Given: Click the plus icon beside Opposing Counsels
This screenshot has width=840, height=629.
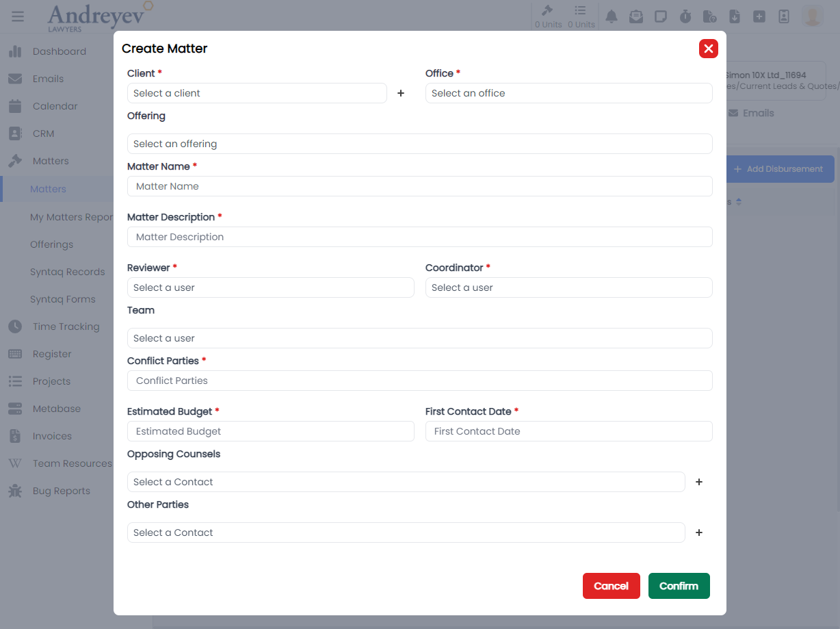Looking at the screenshot, I should pos(698,482).
